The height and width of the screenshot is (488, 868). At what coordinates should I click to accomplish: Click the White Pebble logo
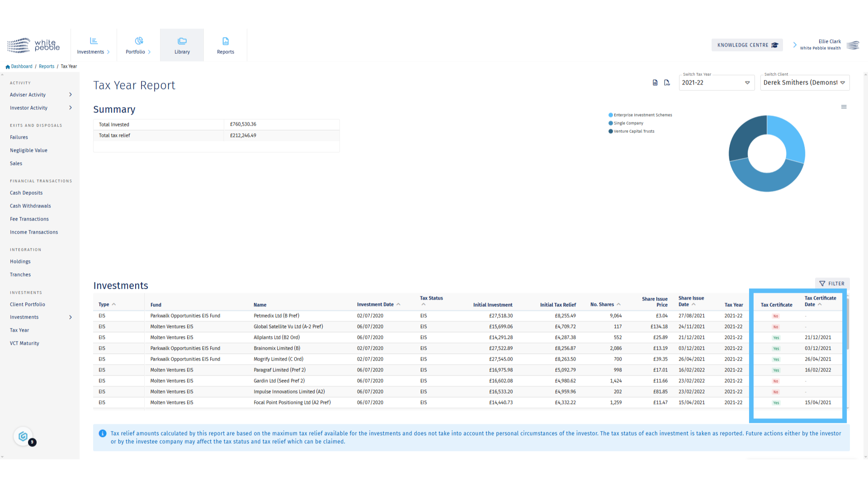[33, 45]
